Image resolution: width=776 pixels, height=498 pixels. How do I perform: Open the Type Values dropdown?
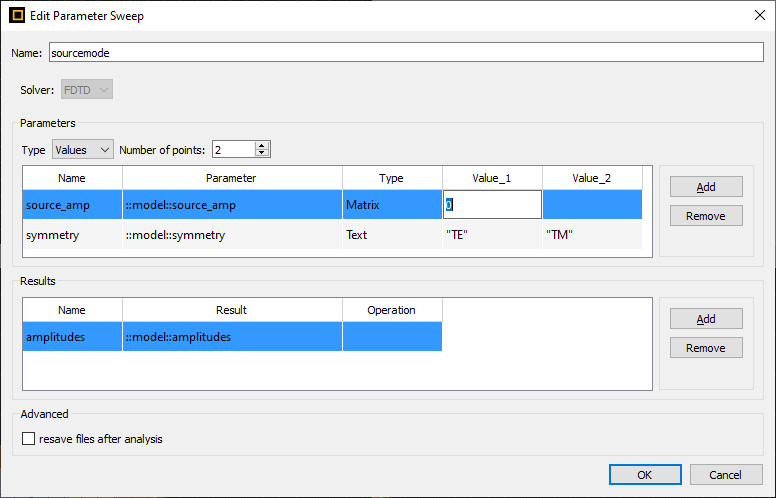tap(83, 149)
